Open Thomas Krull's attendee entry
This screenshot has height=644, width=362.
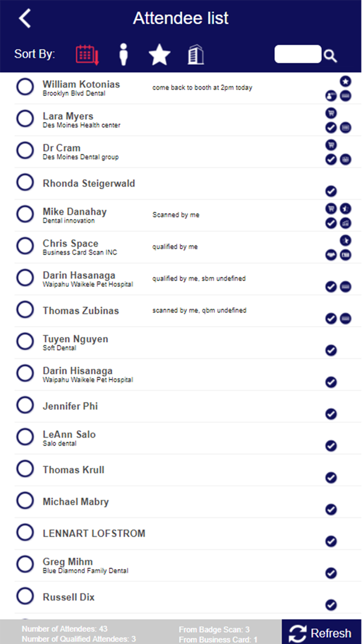[x=73, y=470]
